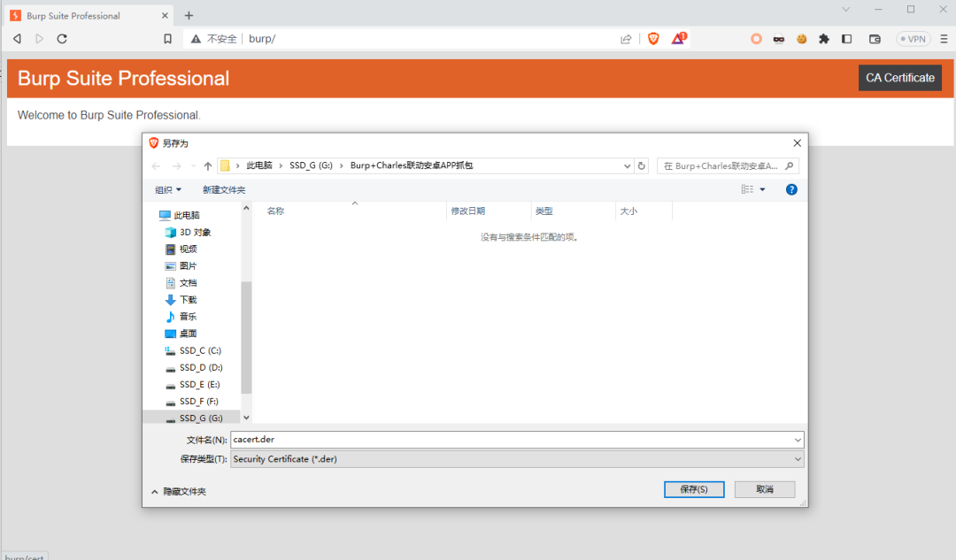
Task: Select 文档 folder in tree
Action: click(x=188, y=283)
